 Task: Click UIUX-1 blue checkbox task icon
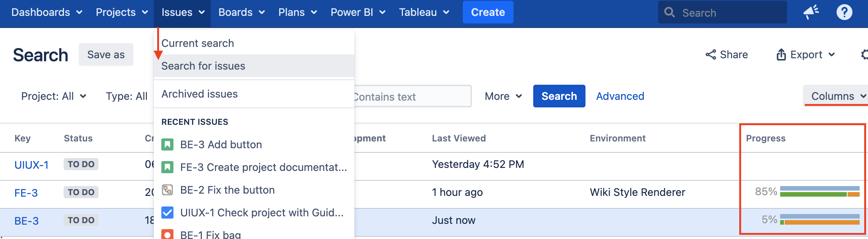[167, 213]
